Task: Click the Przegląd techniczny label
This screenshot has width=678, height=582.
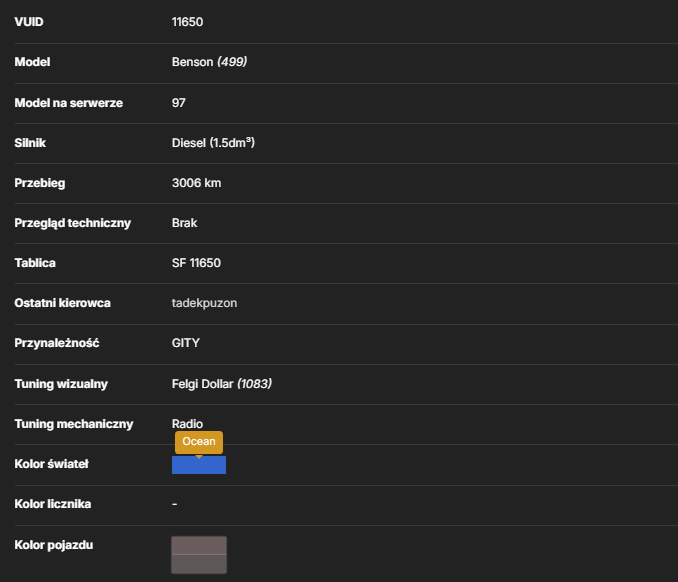Action: coord(73,223)
